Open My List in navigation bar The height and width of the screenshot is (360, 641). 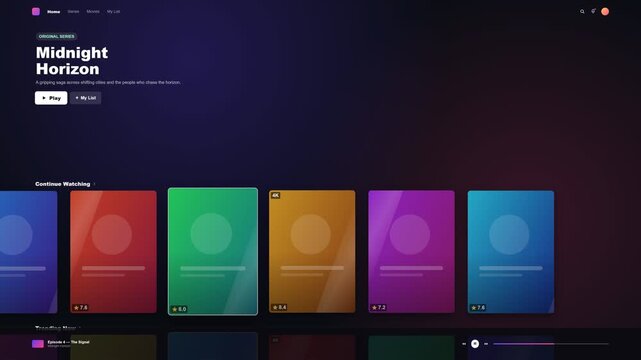coord(113,11)
